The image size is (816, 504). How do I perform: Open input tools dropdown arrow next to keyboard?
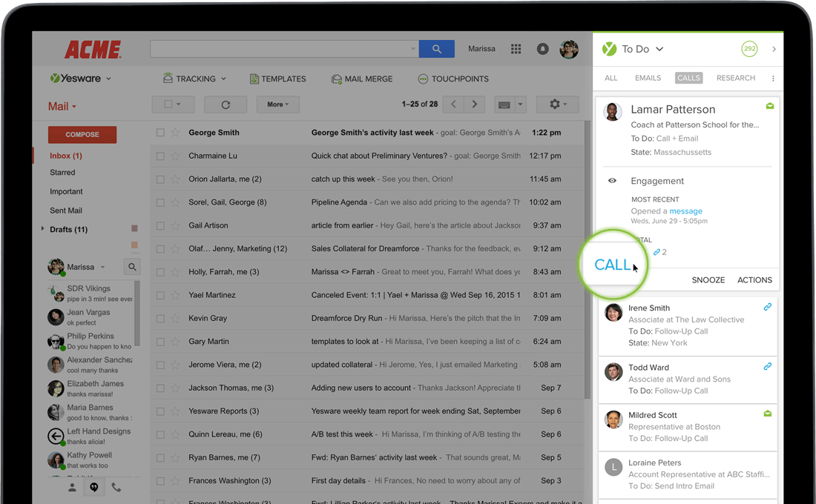point(520,105)
